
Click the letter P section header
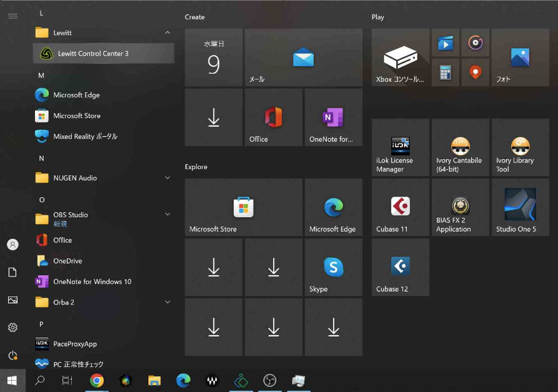click(x=41, y=324)
